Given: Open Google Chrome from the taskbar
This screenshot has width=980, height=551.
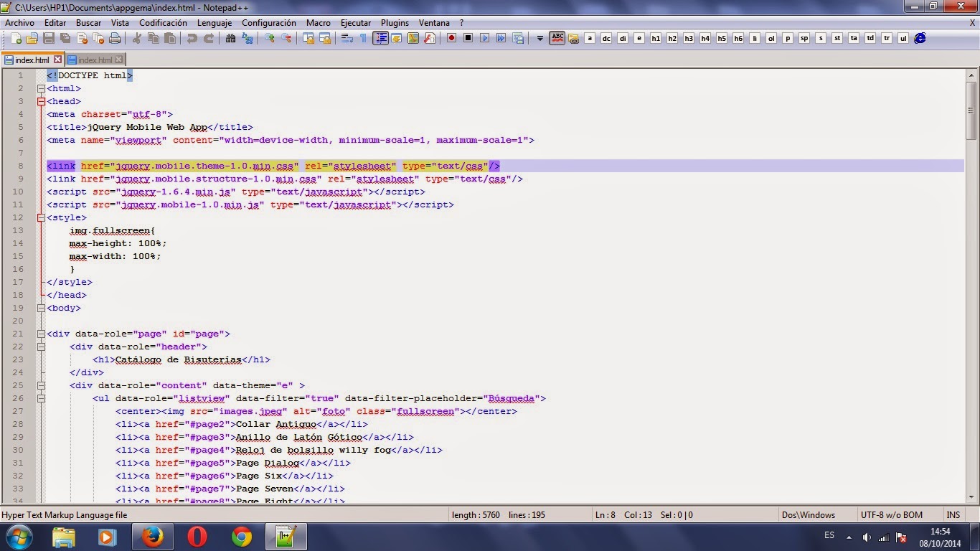Looking at the screenshot, I should click(242, 537).
